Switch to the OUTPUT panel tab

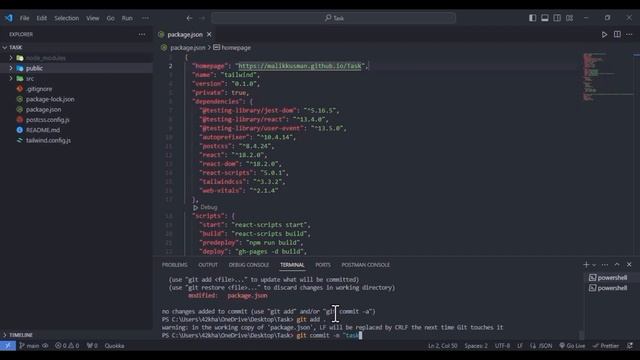(x=208, y=265)
